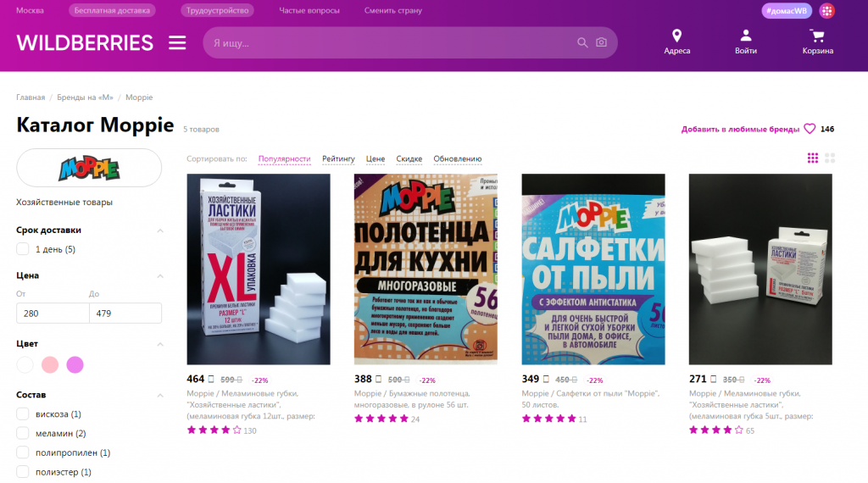This screenshot has width=868, height=483.
Task: Select the violet color swatch
Action: [x=75, y=364]
